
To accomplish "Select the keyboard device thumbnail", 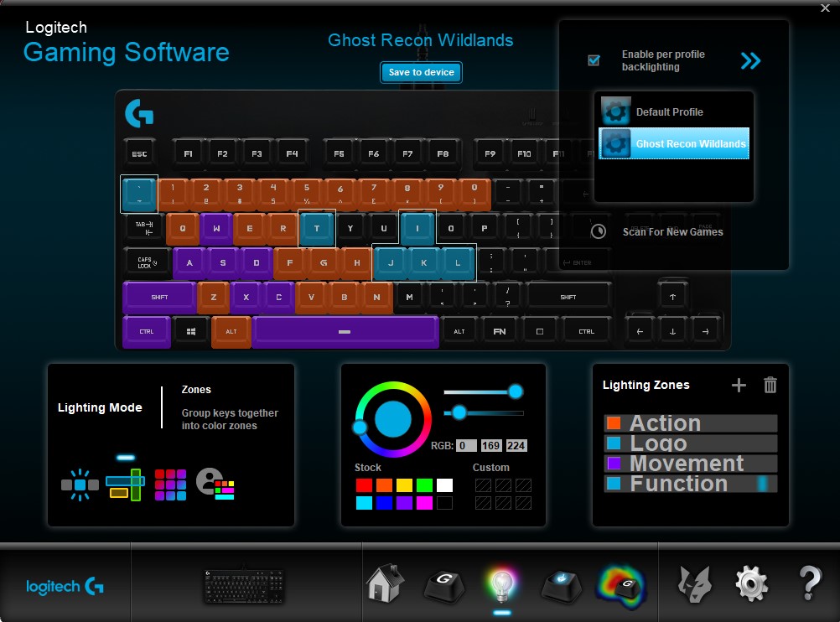I will click(244, 586).
